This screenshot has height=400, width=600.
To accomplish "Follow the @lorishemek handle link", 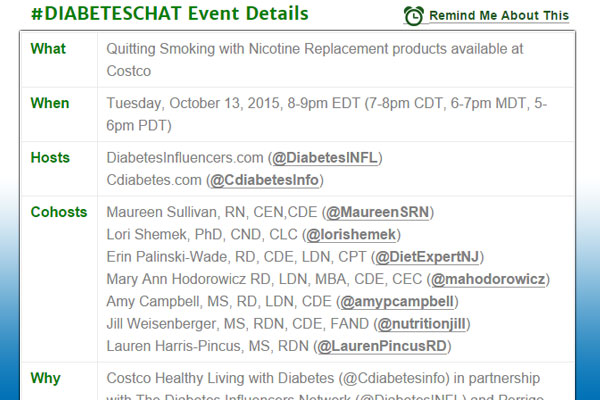I will (x=351, y=235).
